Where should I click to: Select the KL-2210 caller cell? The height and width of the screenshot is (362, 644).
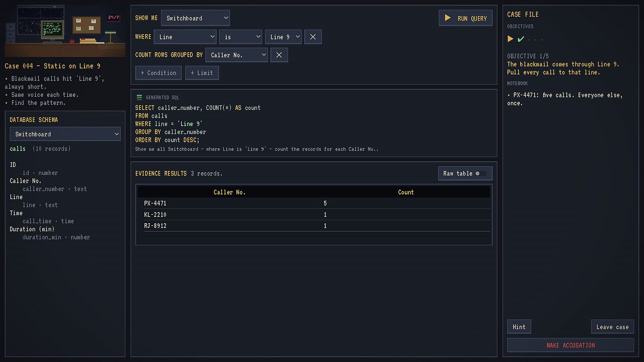point(155,215)
